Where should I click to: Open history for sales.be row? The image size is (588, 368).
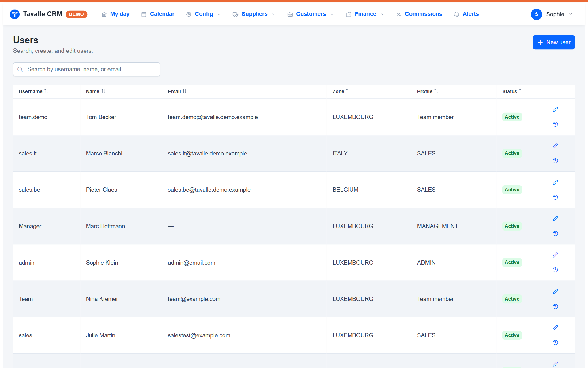click(x=555, y=197)
